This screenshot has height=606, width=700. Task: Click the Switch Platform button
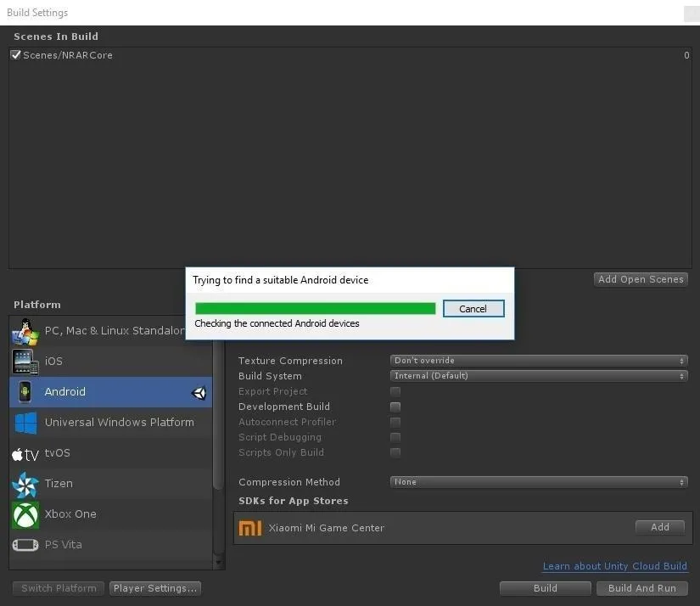[59, 588]
